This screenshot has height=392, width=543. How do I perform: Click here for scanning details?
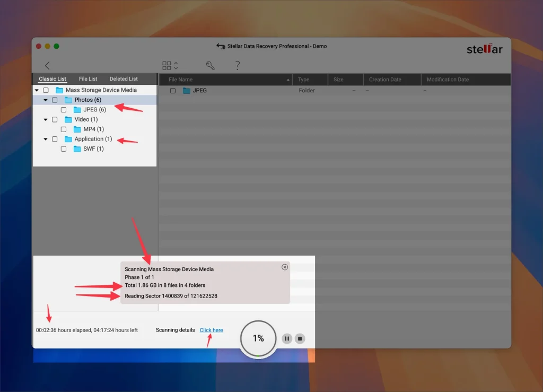tap(211, 330)
